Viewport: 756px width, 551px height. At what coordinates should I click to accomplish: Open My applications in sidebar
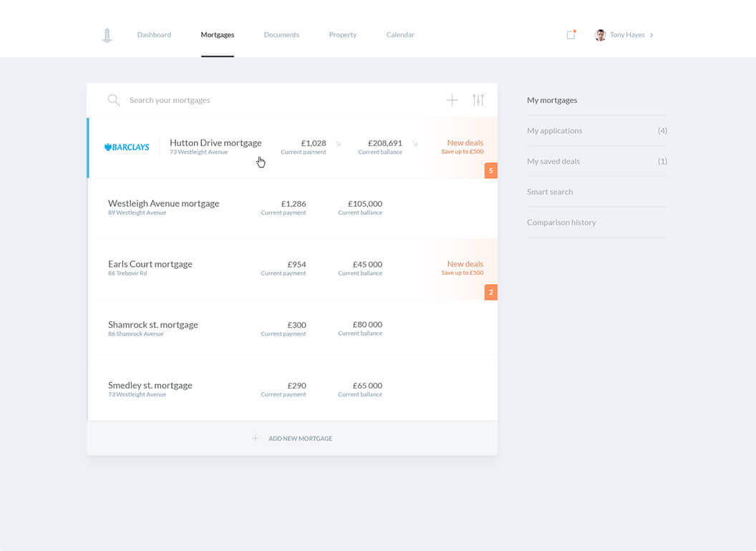pyautogui.click(x=555, y=130)
